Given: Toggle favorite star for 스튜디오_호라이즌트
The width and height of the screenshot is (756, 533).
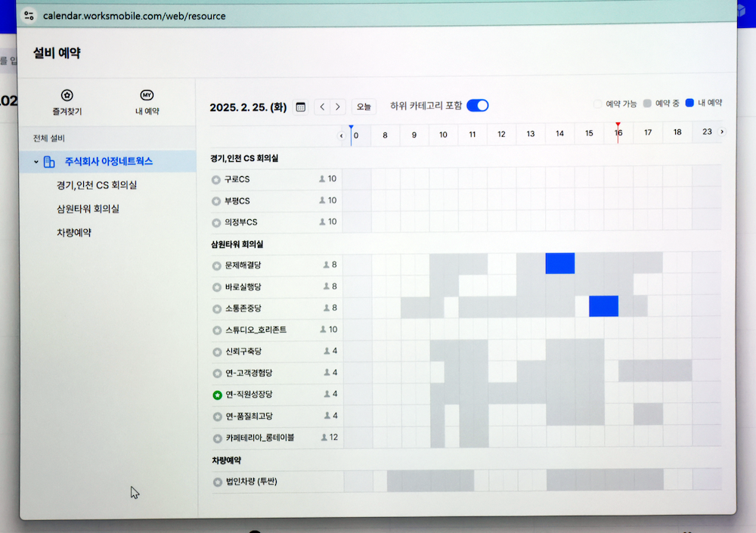Looking at the screenshot, I should (217, 330).
